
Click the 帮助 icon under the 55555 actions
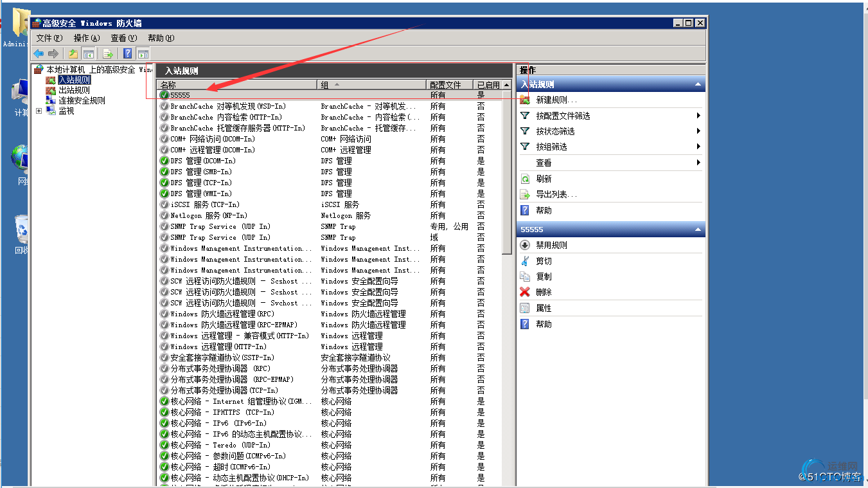point(525,324)
